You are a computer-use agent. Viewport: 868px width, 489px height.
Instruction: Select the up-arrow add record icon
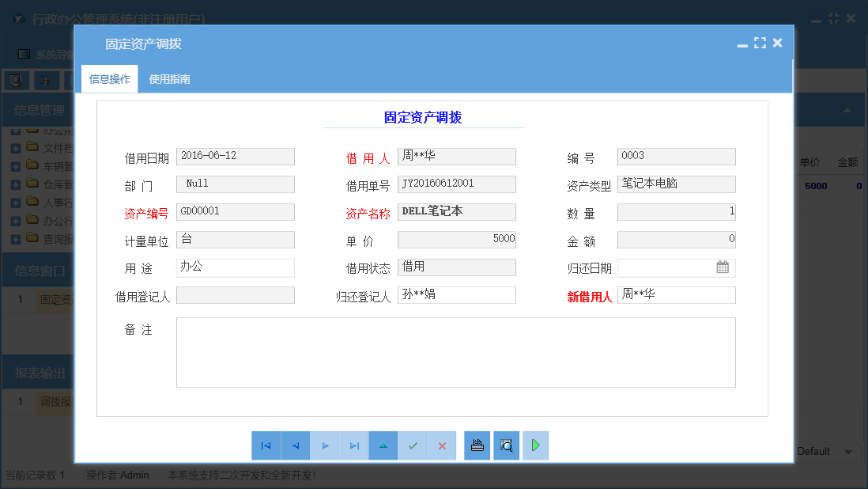pyautogui.click(x=383, y=445)
